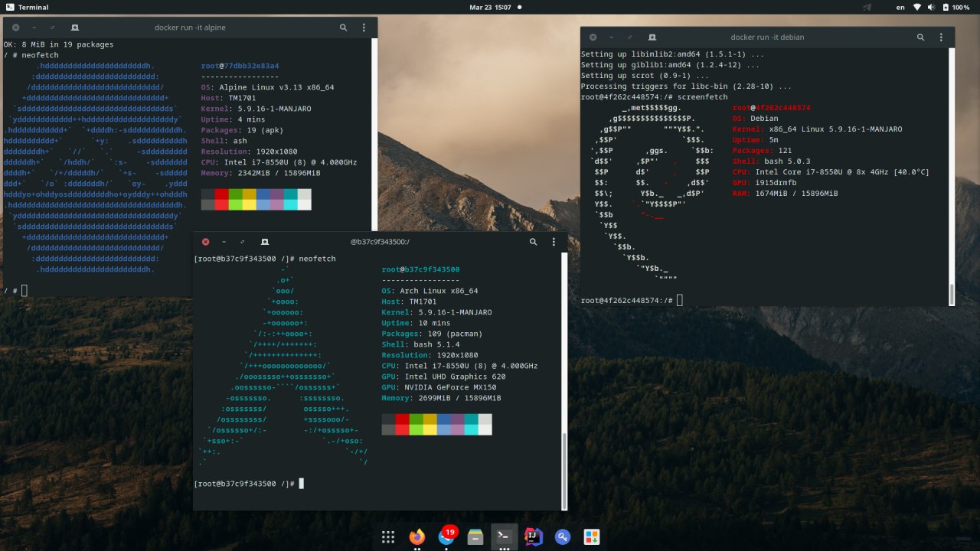Click the Wi-Fi icon in top bar

tap(918, 7)
